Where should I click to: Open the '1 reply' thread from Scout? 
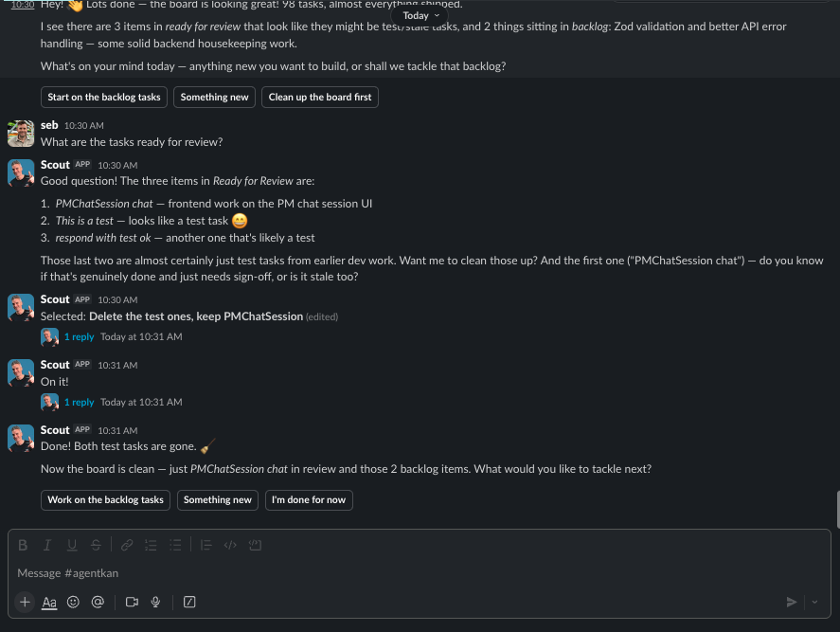[x=80, y=336]
